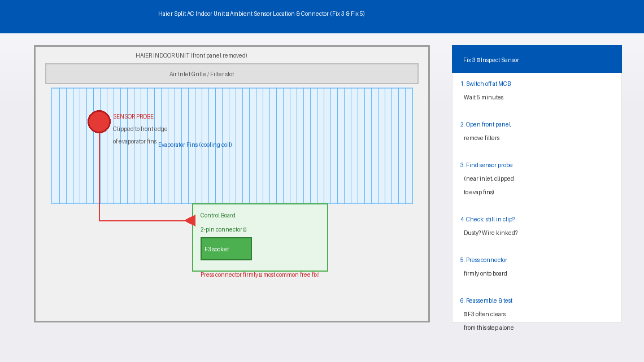This screenshot has width=644, height=362.
Task: Choose step 4 Check: still in clip?
Action: (488, 219)
